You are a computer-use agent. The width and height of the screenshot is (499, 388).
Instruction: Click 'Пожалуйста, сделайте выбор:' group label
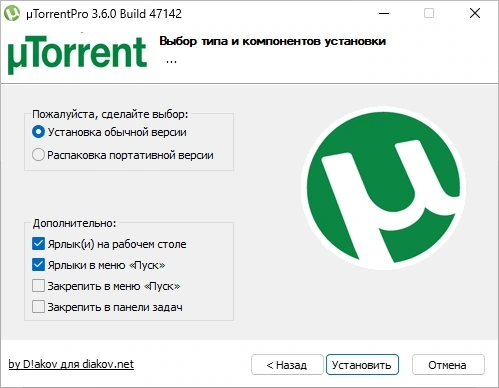point(110,114)
